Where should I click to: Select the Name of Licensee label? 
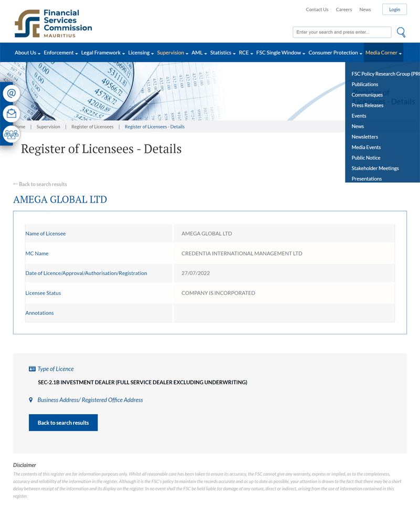46,234
